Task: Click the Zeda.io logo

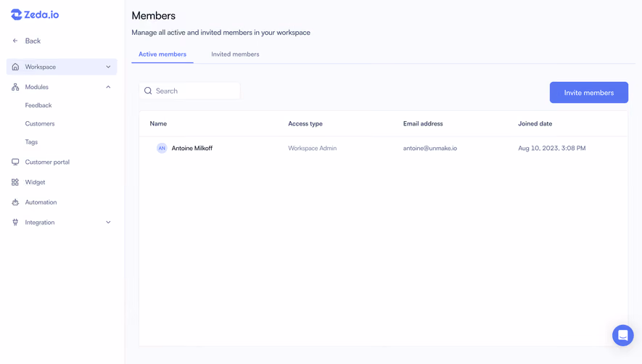Action: [x=35, y=15]
